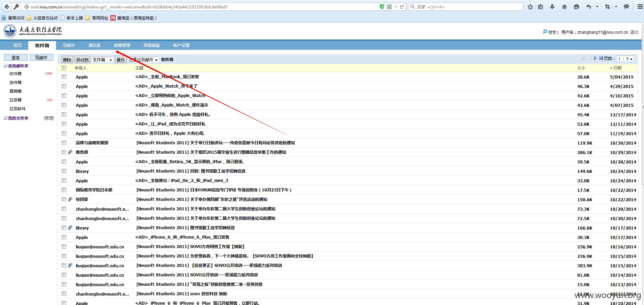Open the 发件箱 move-to folder dropdown
The width and height of the screenshot is (644, 305).
103,60
